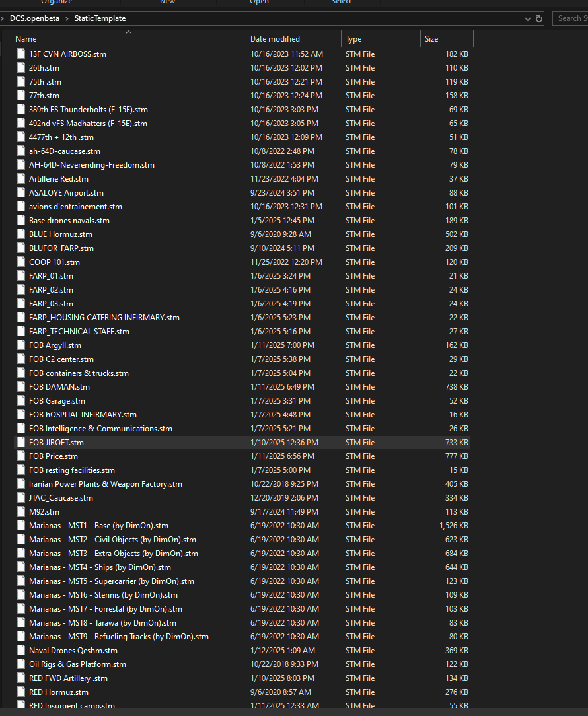Select Marianas - MST3 - Extra Objects file
Viewport: 588px width, 716px height.
click(x=114, y=553)
